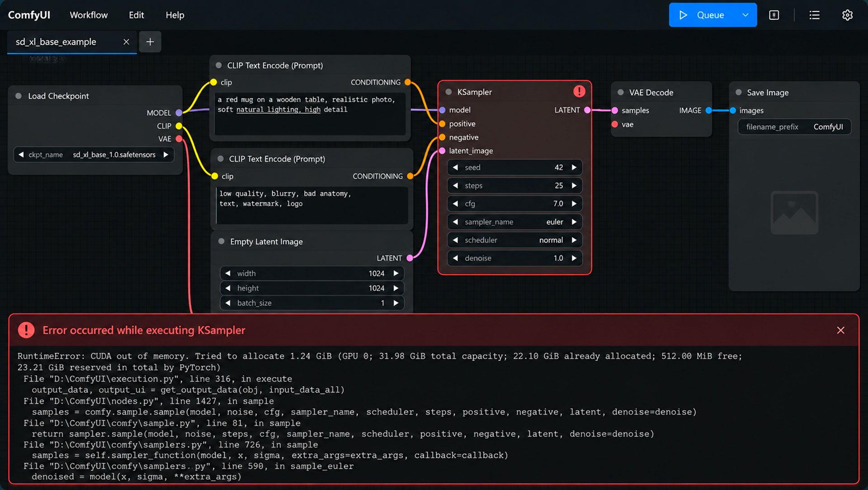Viewport: 868px width, 490px height.
Task: Open the Workflow menu
Action: pyautogui.click(x=89, y=15)
